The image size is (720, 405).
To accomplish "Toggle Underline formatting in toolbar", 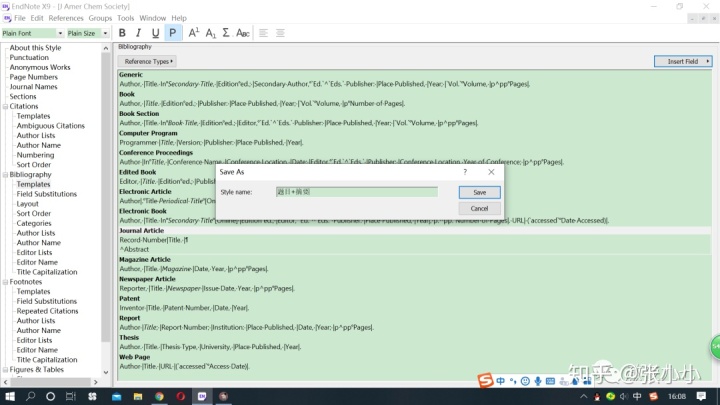I will pos(155,33).
